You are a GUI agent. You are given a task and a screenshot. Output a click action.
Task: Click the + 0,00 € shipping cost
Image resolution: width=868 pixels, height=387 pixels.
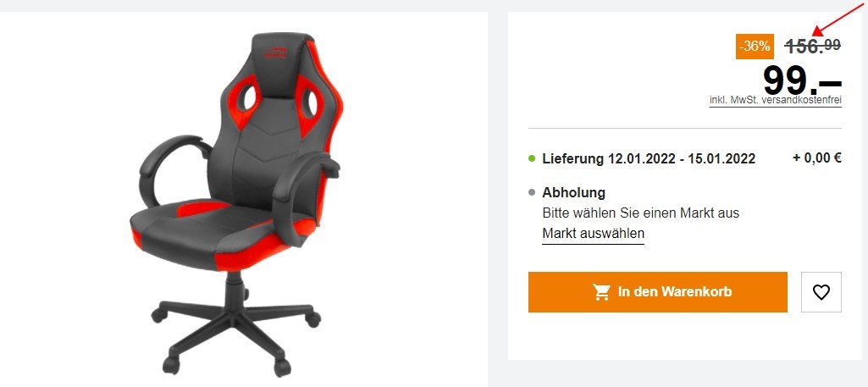tap(817, 158)
